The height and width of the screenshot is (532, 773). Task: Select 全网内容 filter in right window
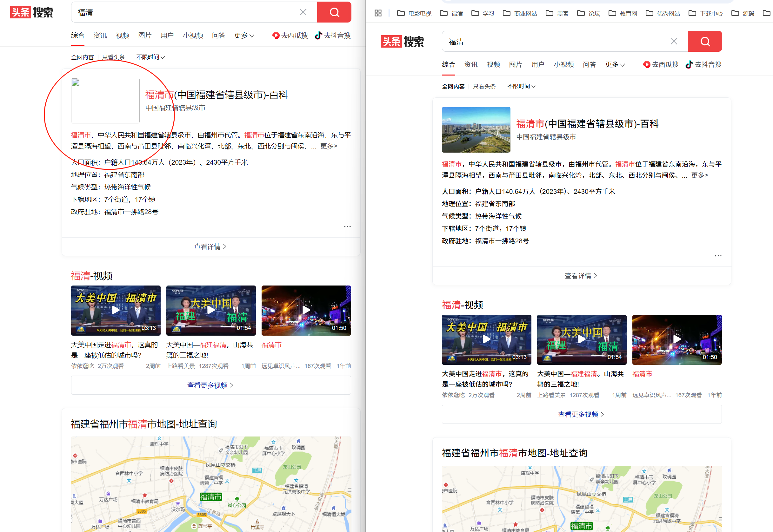(453, 86)
